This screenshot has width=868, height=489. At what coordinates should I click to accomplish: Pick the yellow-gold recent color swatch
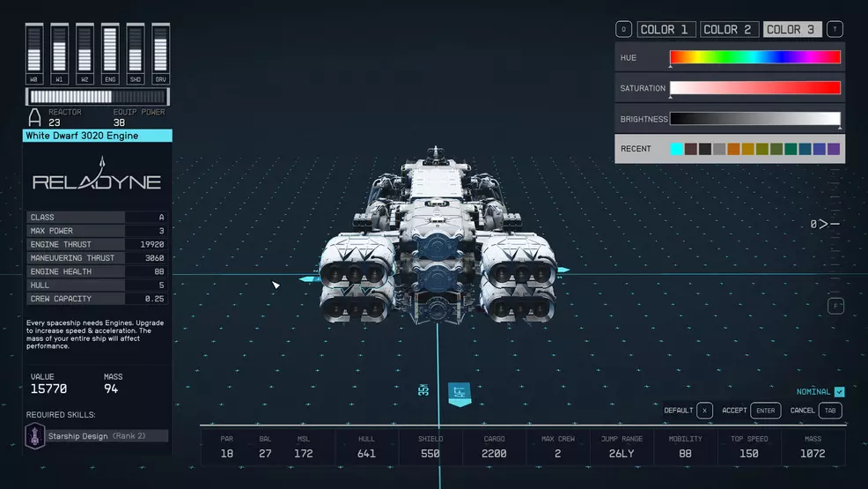748,148
